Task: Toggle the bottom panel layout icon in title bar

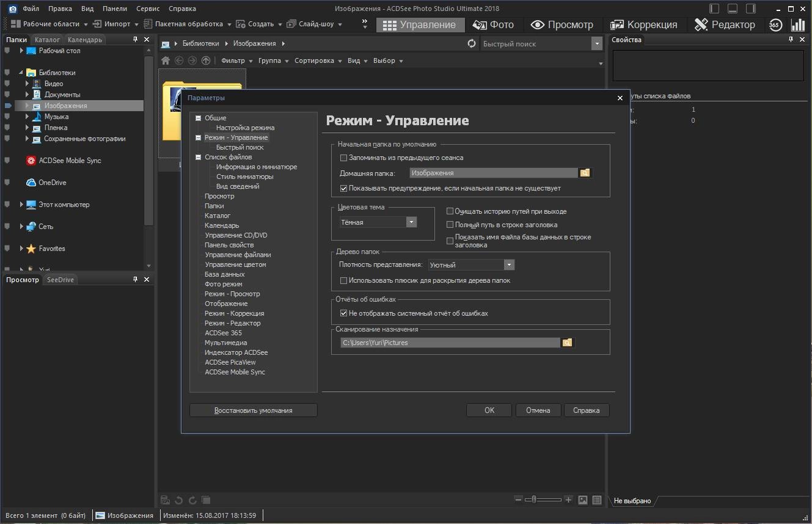Action: pyautogui.click(x=733, y=9)
